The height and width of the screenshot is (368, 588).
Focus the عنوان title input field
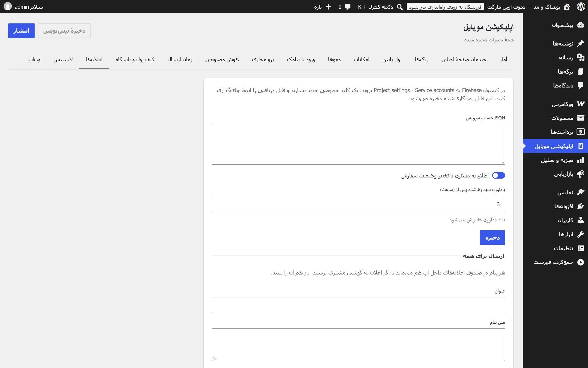click(358, 305)
